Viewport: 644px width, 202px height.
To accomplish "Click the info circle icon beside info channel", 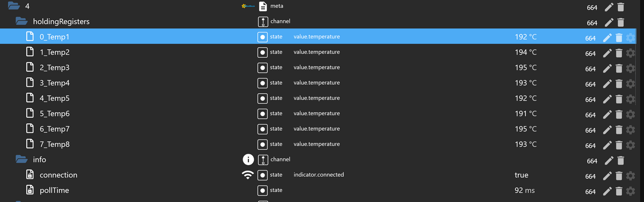I will coord(248,160).
